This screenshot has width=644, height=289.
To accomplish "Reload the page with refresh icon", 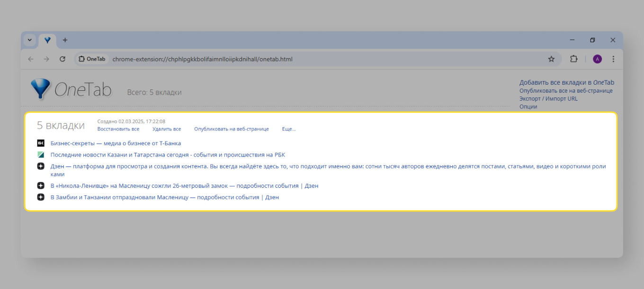I will pos(62,59).
